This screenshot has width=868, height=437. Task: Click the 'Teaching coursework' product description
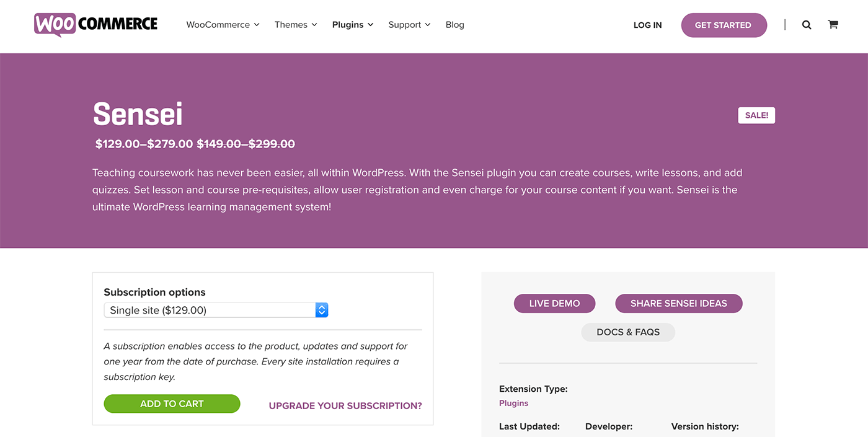tap(417, 190)
